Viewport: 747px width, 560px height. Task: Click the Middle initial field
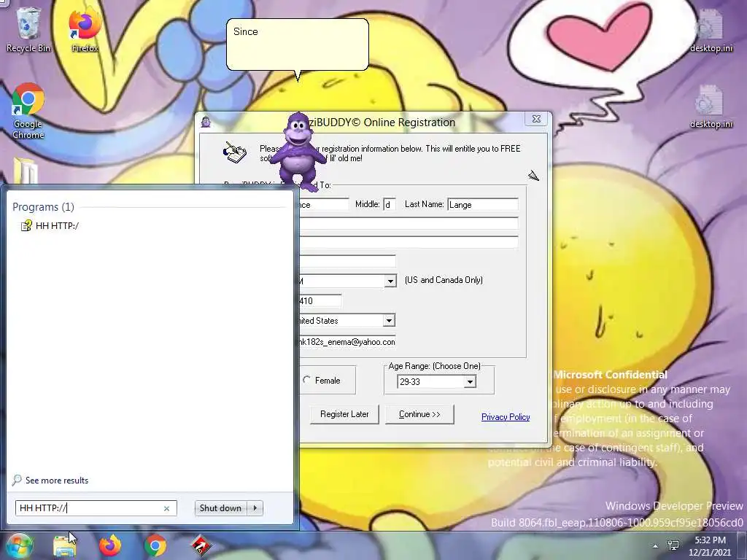(x=390, y=205)
